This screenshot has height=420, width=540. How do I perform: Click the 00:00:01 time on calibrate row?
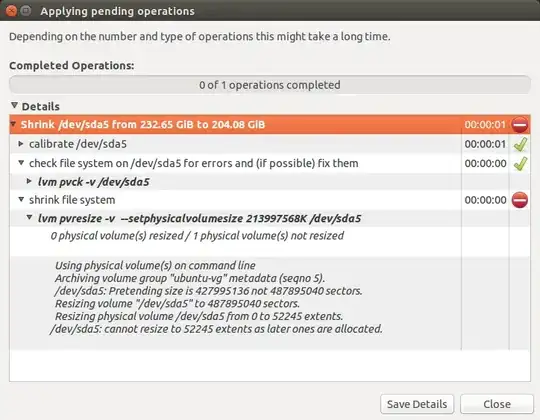(x=485, y=144)
